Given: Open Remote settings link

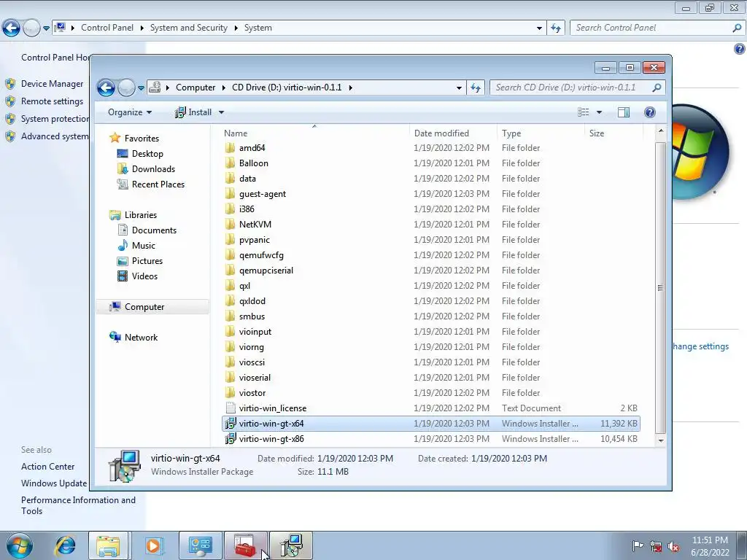Looking at the screenshot, I should (x=52, y=101).
